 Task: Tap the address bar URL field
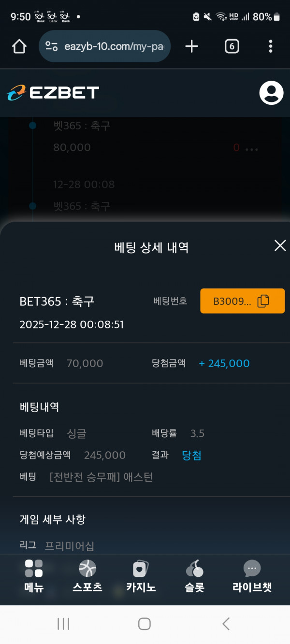[114, 46]
